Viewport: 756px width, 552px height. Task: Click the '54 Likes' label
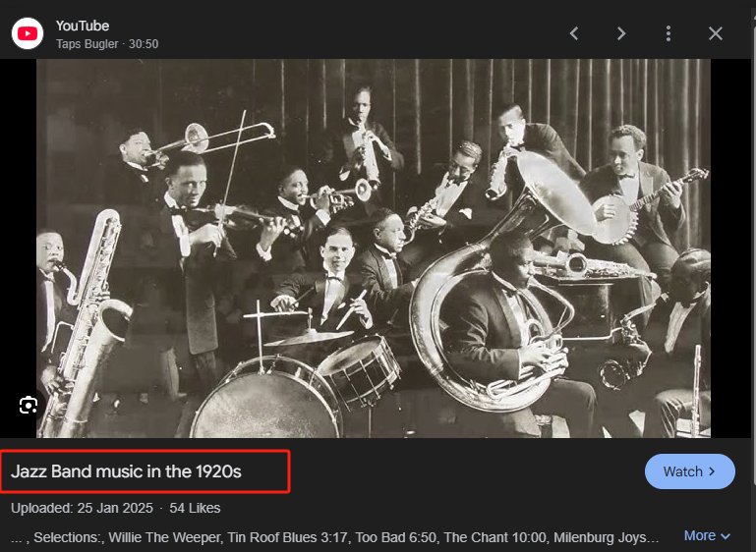pos(195,508)
